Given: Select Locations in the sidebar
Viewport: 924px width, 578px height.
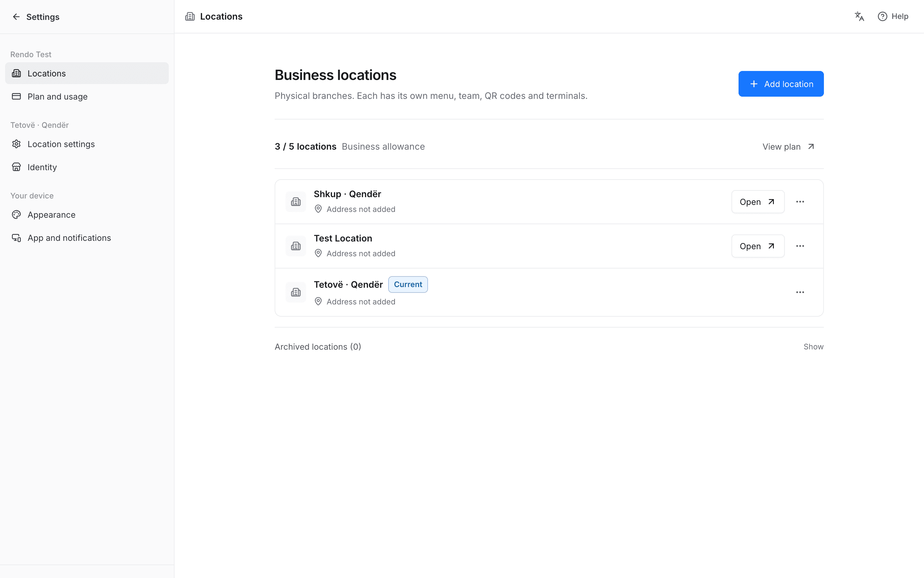Looking at the screenshot, I should 87,74.
